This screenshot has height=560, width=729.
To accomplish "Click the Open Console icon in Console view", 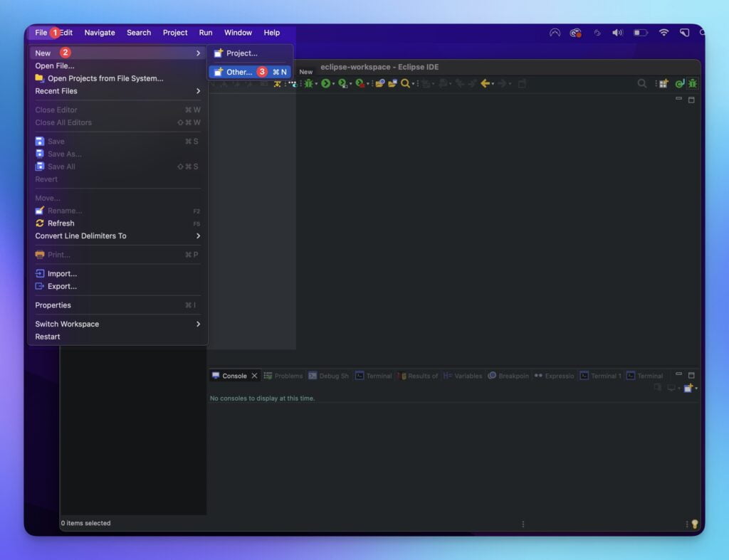I will [x=688, y=388].
